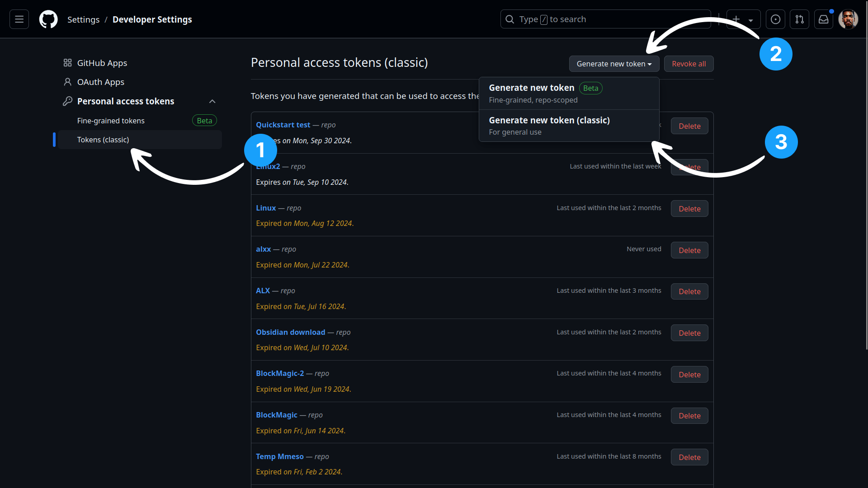Image resolution: width=868 pixels, height=488 pixels.
Task: Open the Temp Mmeso token link
Action: click(280, 456)
